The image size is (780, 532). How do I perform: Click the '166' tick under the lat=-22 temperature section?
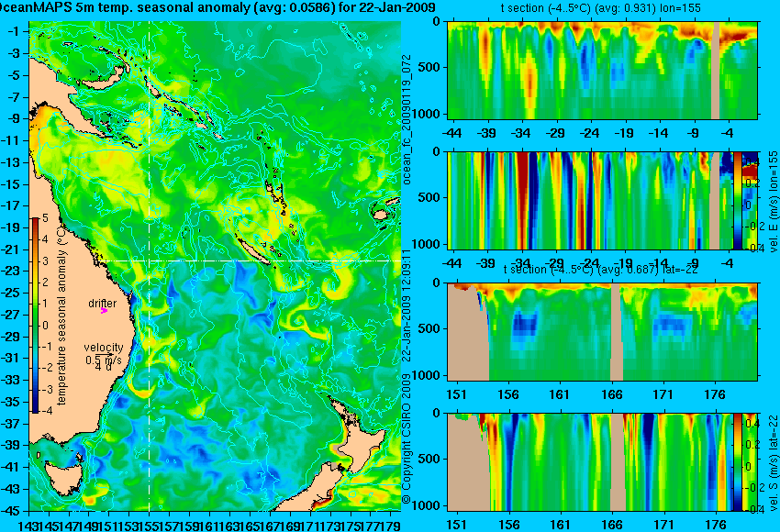(x=612, y=394)
